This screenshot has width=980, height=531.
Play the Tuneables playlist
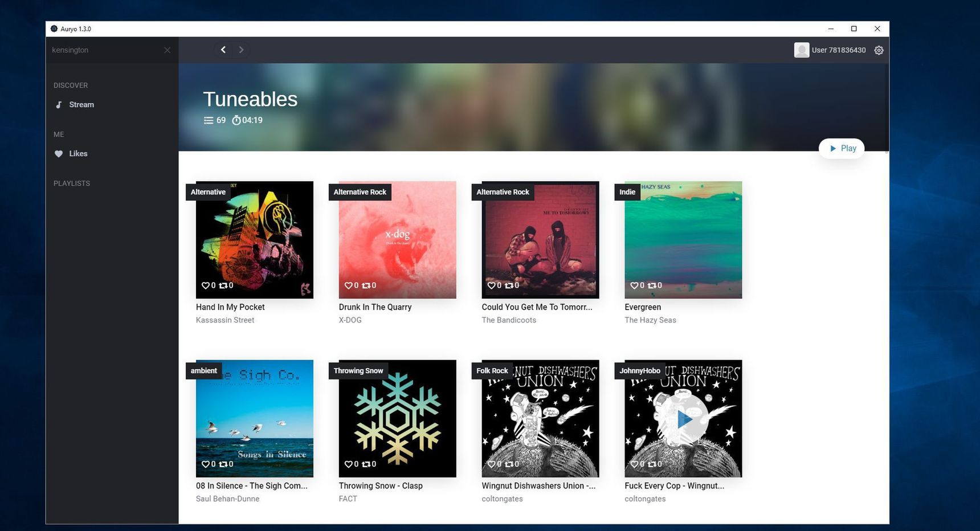click(842, 148)
